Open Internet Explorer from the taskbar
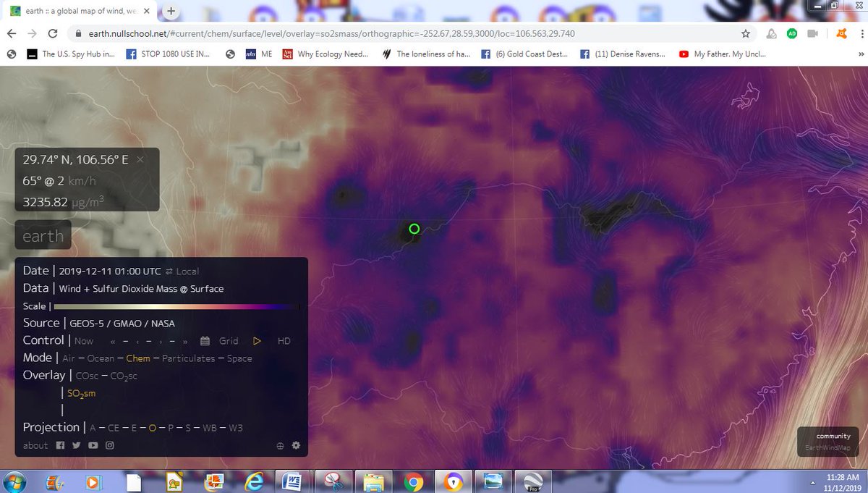Screen dimensions: 868x493 click(253, 481)
